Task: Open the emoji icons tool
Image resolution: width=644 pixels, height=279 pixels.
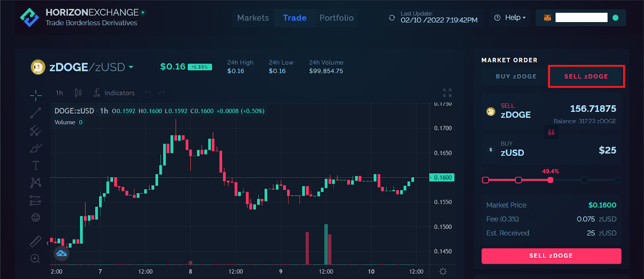Action: click(x=36, y=217)
